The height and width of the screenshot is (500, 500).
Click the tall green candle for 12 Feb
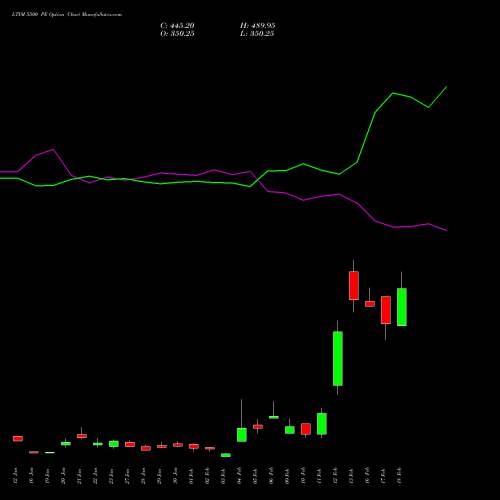point(338,358)
